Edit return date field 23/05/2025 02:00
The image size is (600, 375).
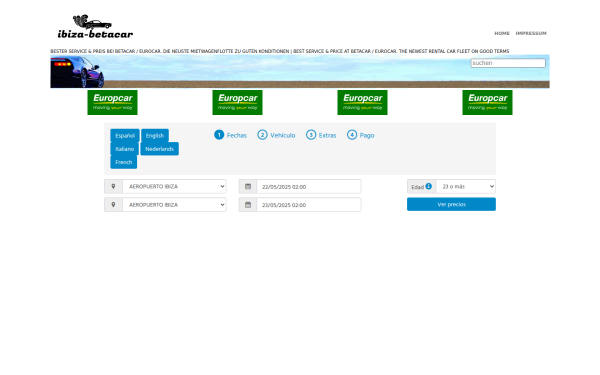point(309,205)
